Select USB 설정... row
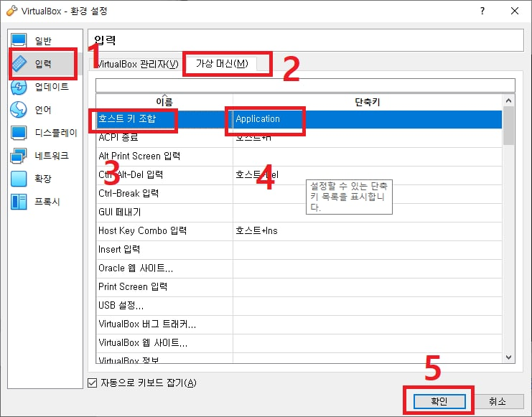 click(299, 306)
